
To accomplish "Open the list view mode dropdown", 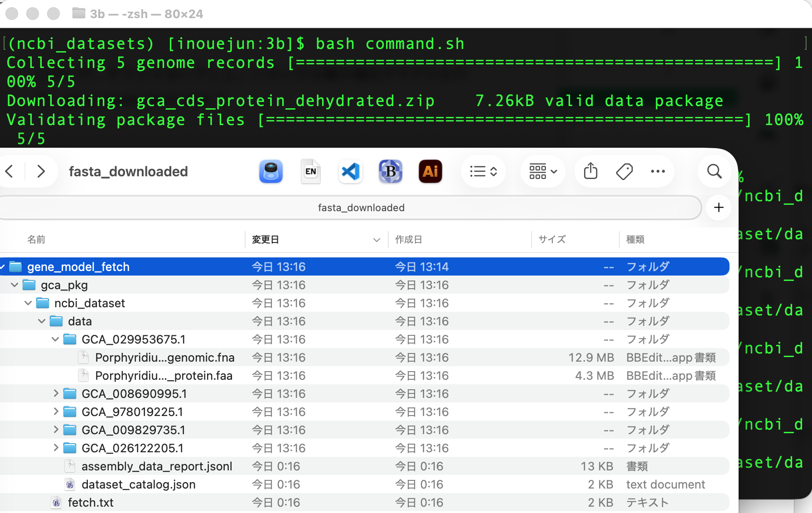I will [483, 171].
